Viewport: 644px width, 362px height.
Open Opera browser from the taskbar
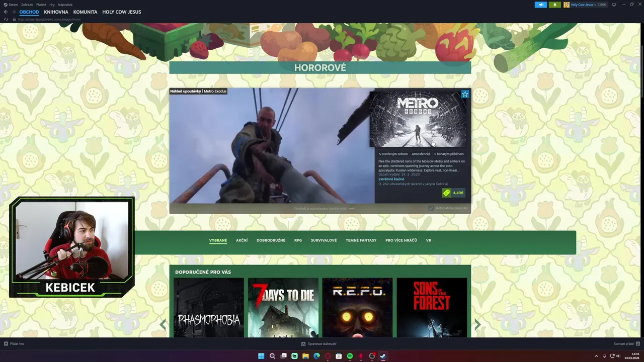click(328, 356)
